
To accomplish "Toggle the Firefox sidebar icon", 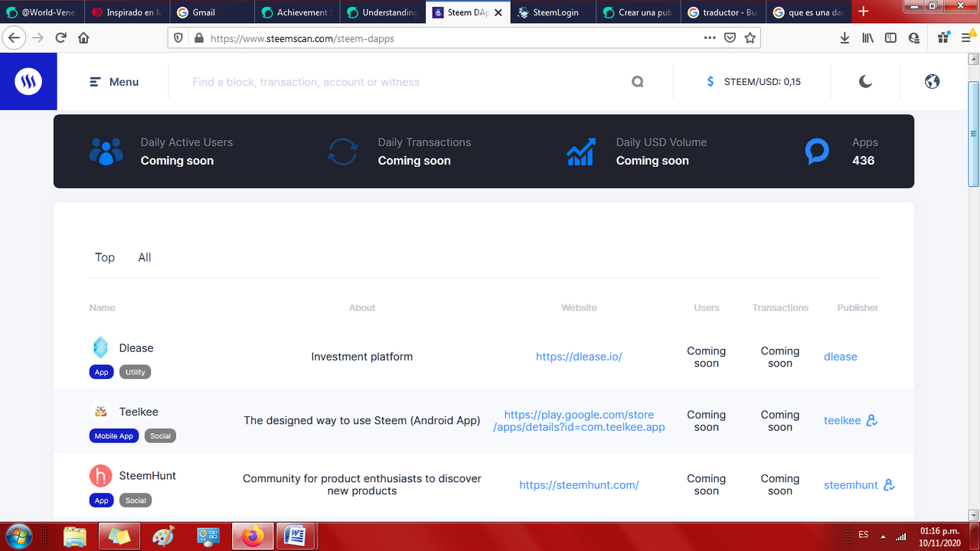I will (x=890, y=37).
